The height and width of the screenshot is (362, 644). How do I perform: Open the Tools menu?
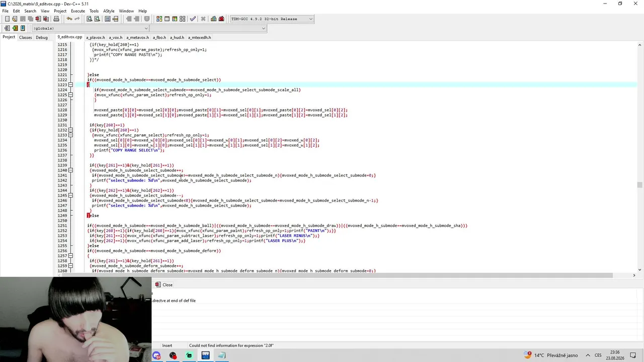(x=94, y=11)
